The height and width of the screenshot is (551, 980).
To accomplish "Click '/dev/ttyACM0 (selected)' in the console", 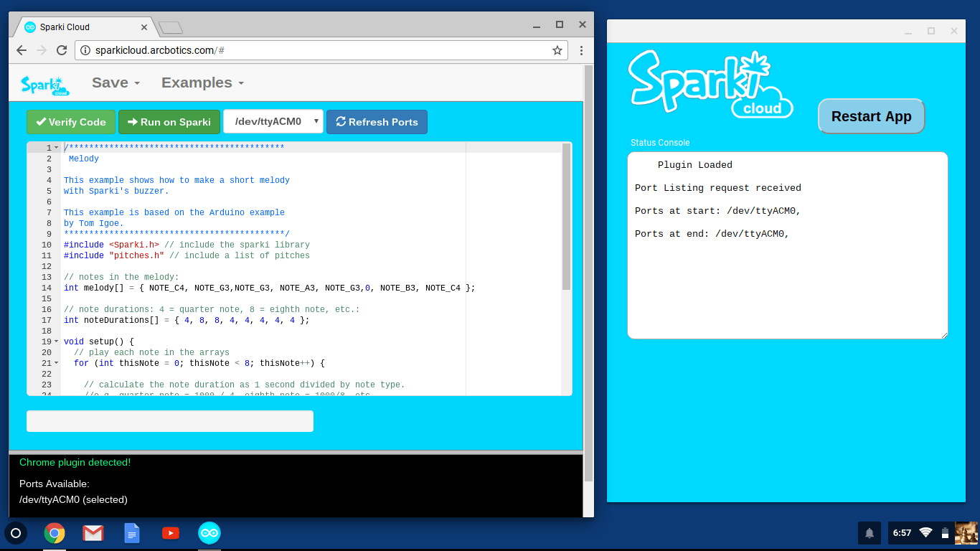I will pyautogui.click(x=73, y=499).
